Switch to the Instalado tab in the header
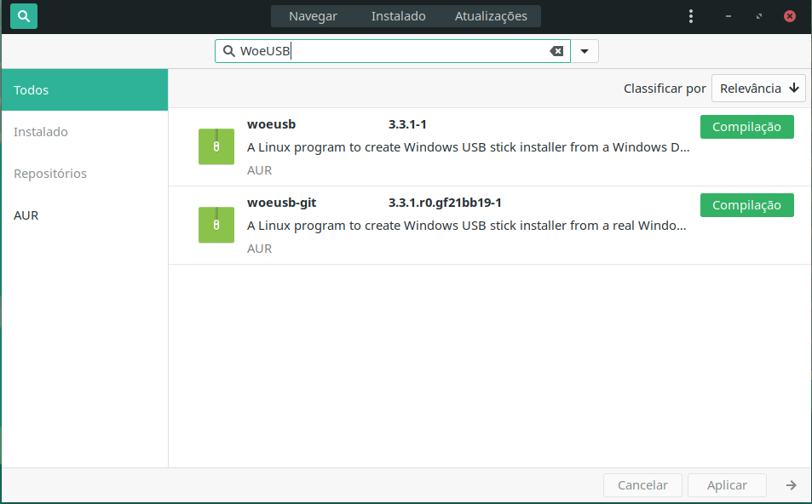 pos(398,16)
